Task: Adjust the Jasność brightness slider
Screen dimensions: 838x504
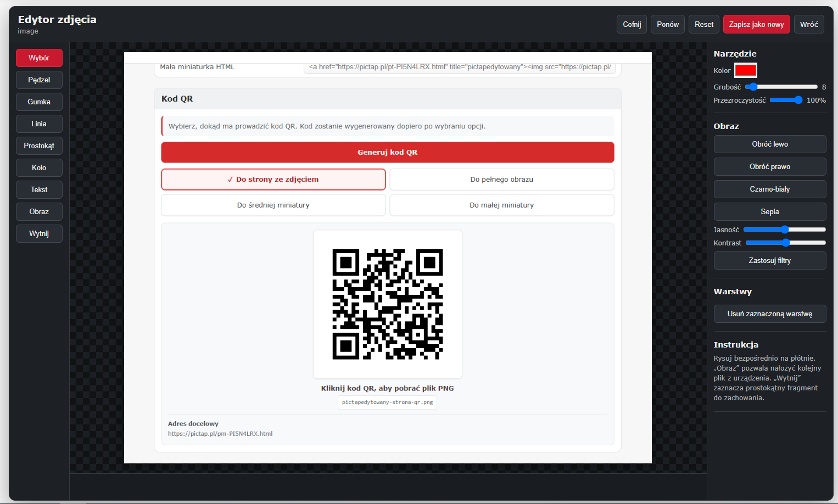Action: pyautogui.click(x=784, y=229)
